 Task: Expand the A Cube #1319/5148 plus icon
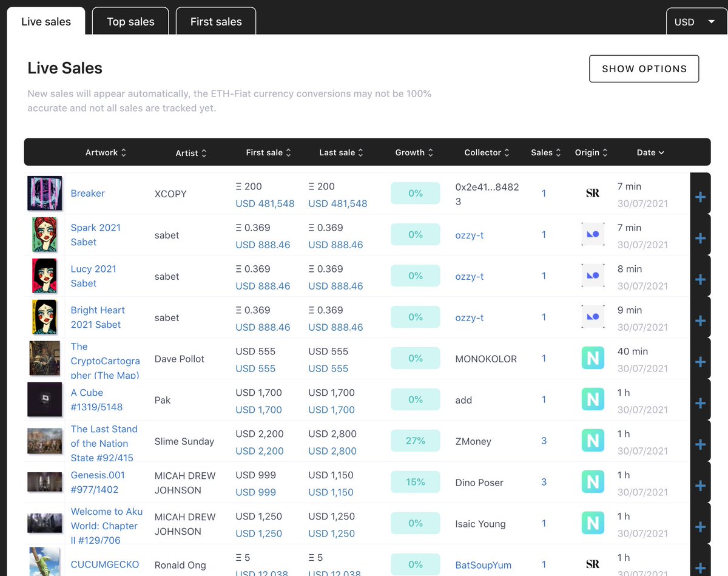(700, 404)
